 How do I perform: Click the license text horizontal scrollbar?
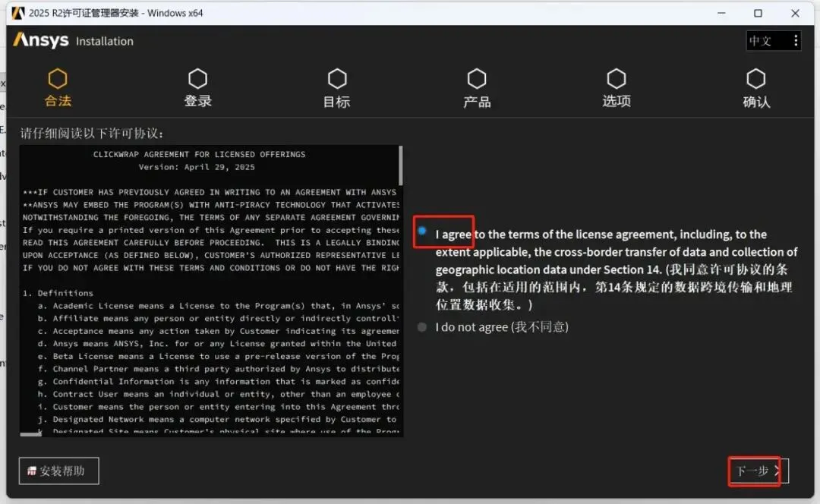click(x=31, y=434)
